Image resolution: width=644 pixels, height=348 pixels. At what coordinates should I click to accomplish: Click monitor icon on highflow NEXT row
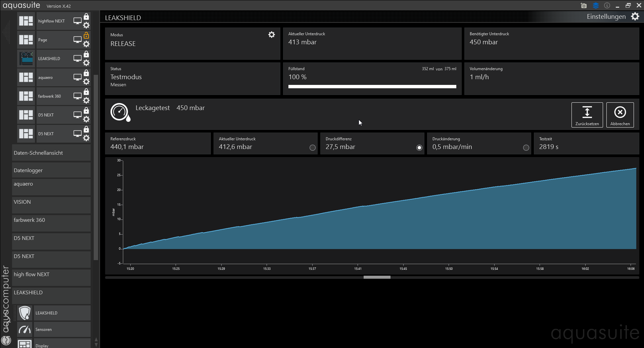[78, 21]
